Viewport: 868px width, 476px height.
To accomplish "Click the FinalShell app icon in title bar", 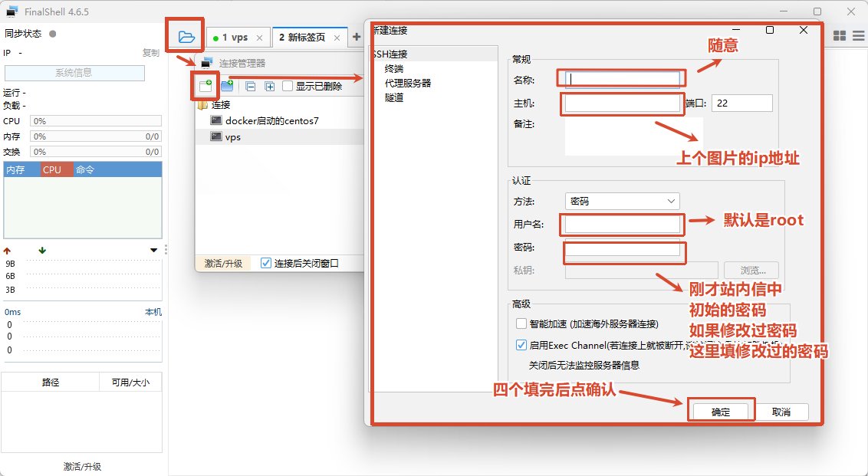I will 12,11.
